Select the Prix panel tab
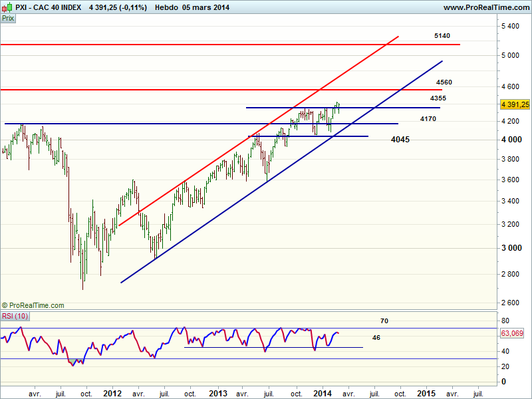532x399 pixels. point(8,19)
